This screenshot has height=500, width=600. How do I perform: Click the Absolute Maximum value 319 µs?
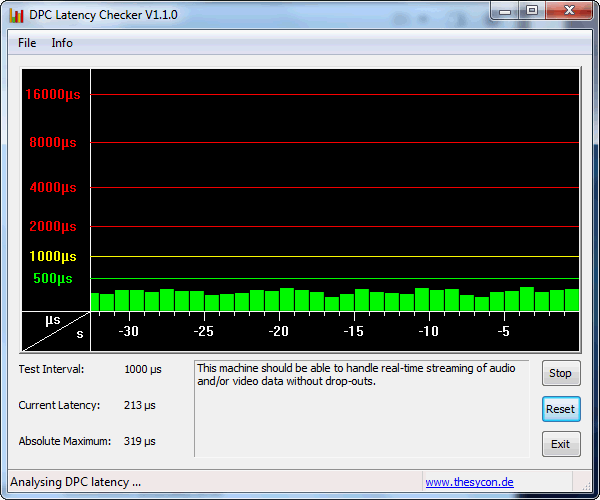click(140, 441)
